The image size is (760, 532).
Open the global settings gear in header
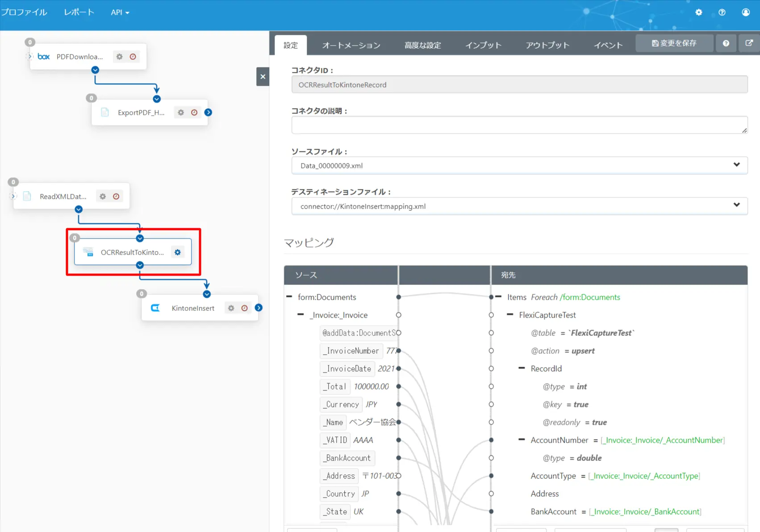699,13
